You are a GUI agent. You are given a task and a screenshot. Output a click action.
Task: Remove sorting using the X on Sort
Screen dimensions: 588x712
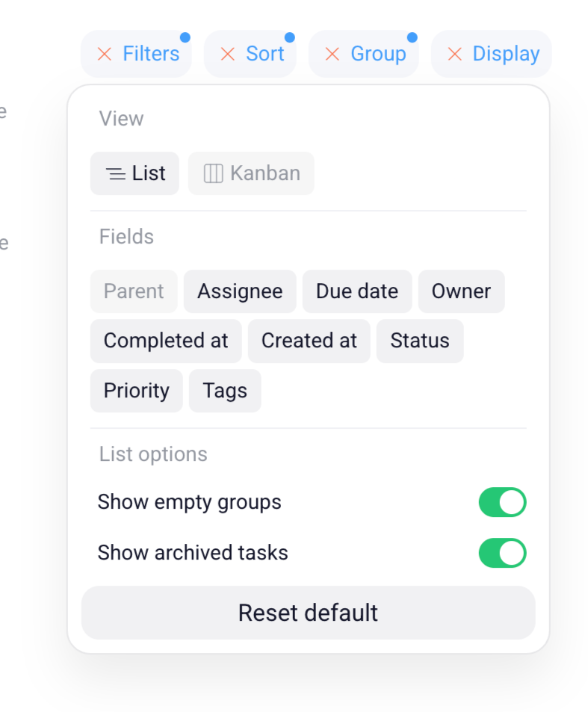(227, 53)
